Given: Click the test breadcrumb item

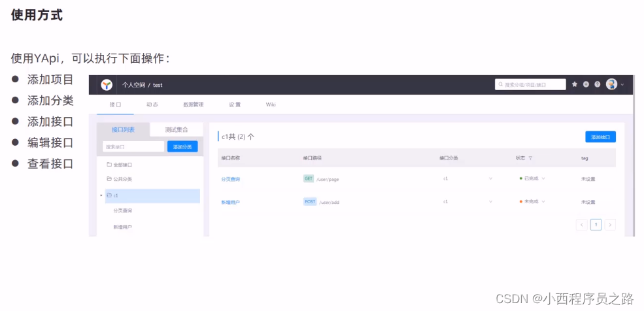Looking at the screenshot, I should (x=158, y=85).
